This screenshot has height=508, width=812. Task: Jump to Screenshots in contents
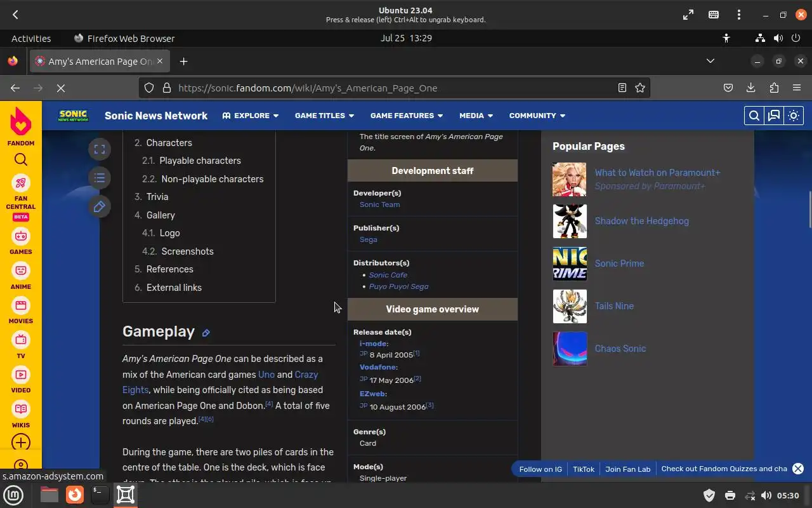[x=187, y=251]
